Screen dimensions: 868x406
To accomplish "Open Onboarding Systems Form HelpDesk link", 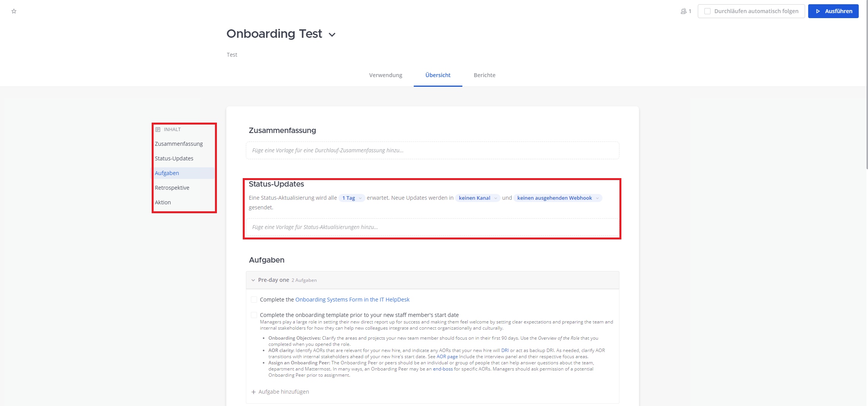I will pos(352,300).
